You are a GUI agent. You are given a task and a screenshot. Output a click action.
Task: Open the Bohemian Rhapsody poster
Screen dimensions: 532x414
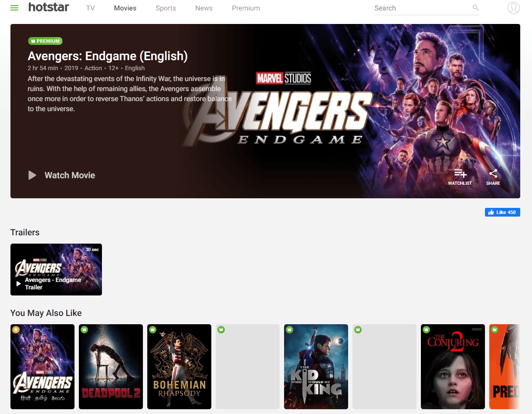[x=179, y=366]
